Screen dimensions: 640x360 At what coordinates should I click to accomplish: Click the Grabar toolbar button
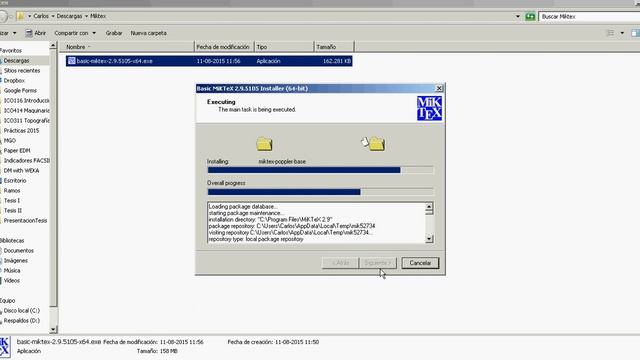tap(114, 33)
